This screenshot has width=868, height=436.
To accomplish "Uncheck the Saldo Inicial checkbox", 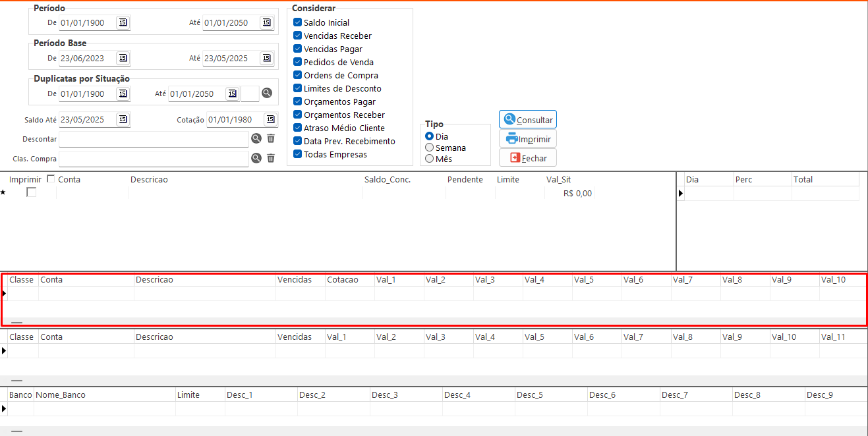I will tap(298, 22).
